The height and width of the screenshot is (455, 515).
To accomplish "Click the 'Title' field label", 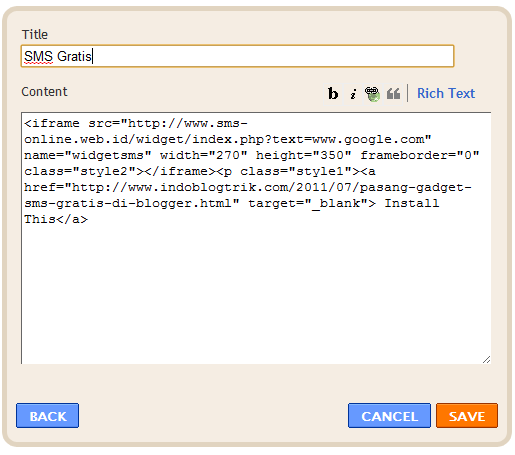I will click(35, 35).
